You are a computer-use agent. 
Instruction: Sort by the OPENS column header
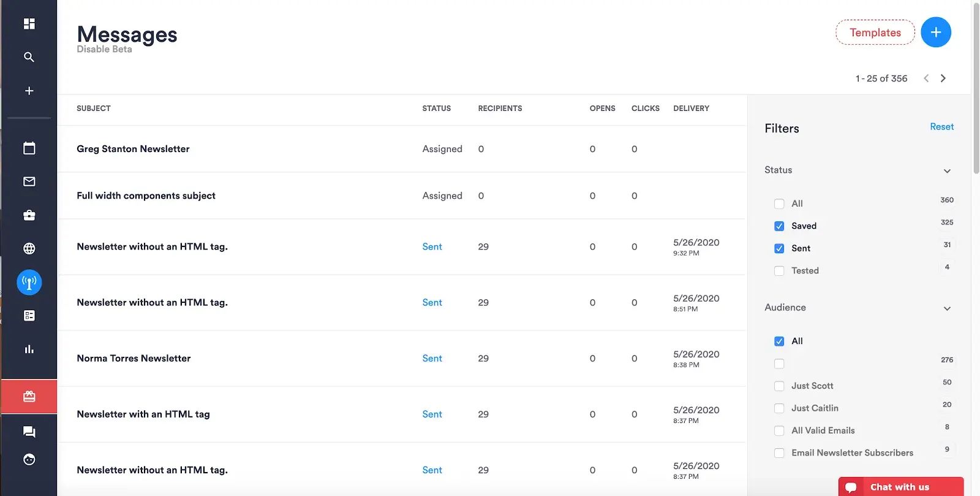(602, 109)
